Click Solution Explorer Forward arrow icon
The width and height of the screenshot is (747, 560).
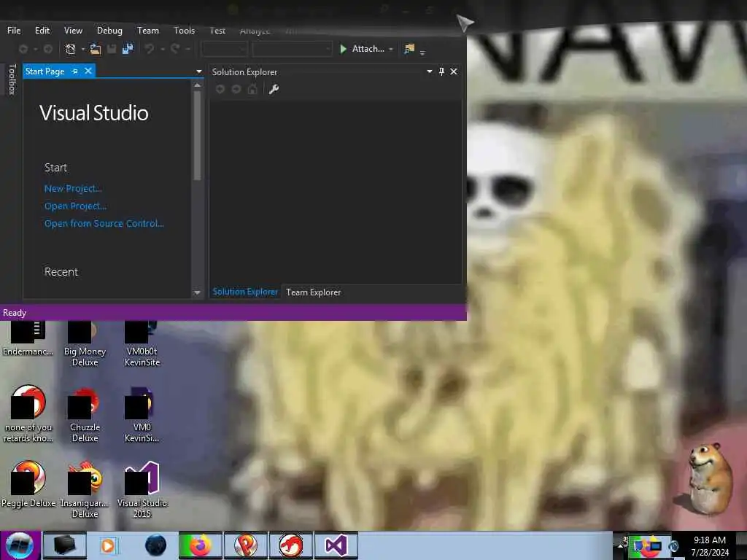[x=236, y=89]
